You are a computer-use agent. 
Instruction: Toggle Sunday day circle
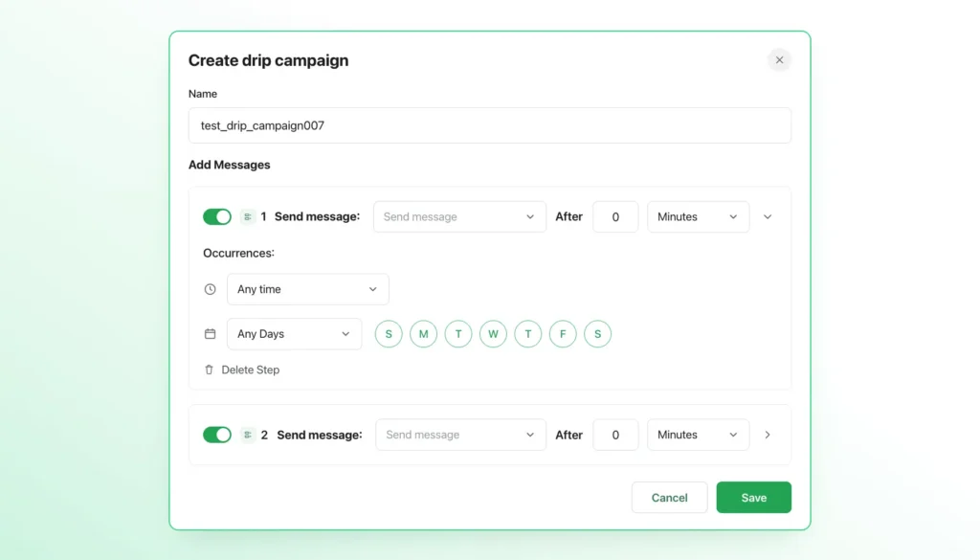[389, 334]
